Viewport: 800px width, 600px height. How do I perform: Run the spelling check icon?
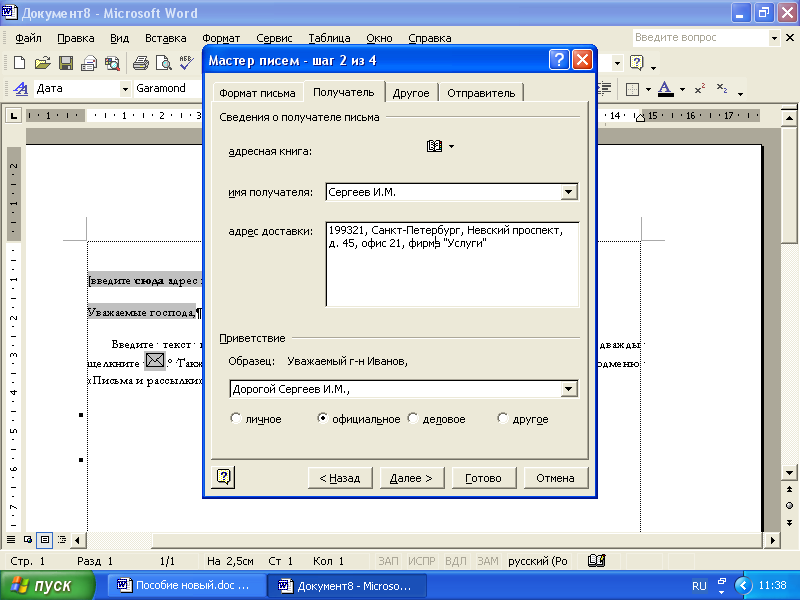186,63
